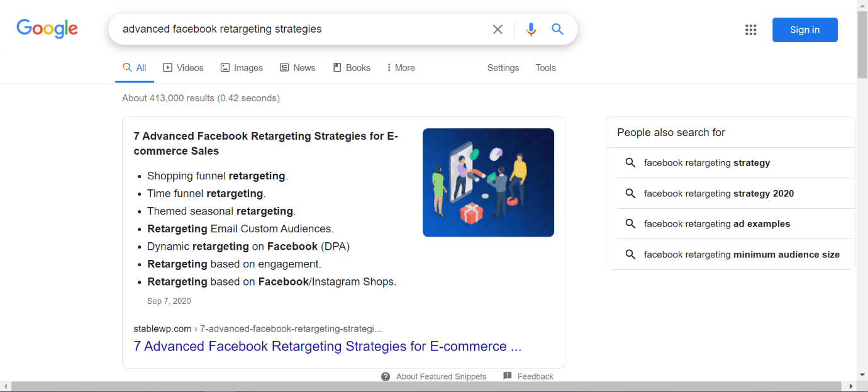The height and width of the screenshot is (392, 868).
Task: Click 'Retargeting Email Custom Audiences' list item
Action: pos(240,229)
